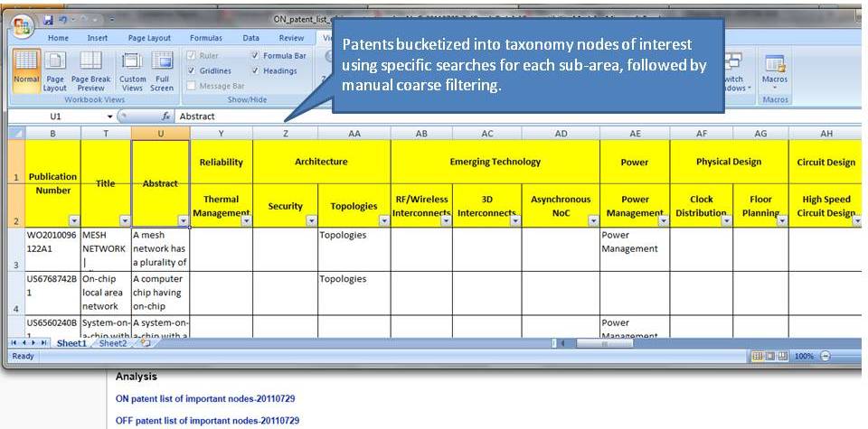The image size is (868, 429).
Task: Uncheck the Formula Bar checkbox
Action: [256, 56]
